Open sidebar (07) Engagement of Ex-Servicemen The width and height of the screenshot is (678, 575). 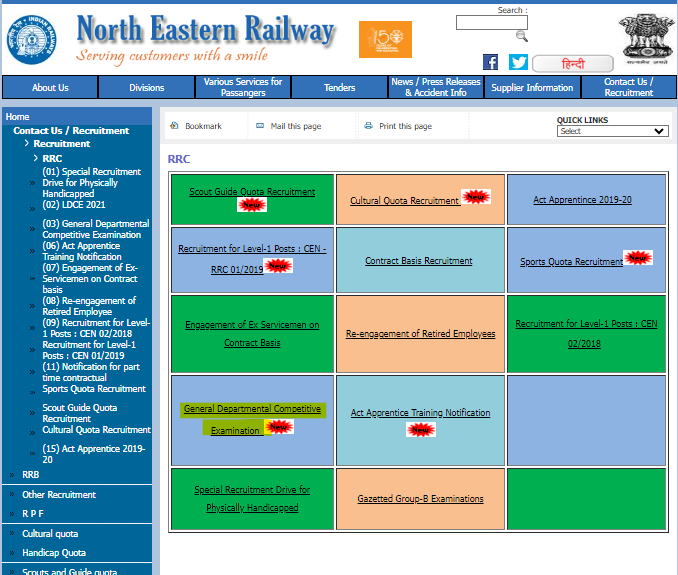(x=90, y=279)
